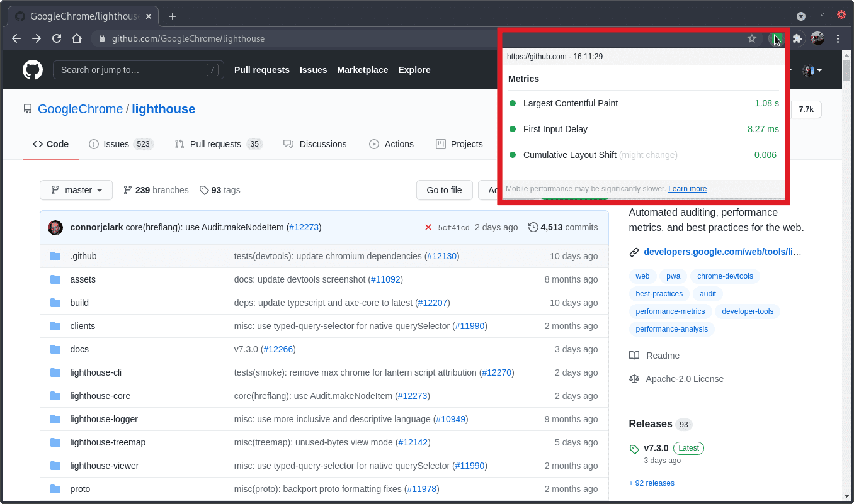Open the lighthouse repository name link
Screen dimensions: 854x504
tap(164, 109)
